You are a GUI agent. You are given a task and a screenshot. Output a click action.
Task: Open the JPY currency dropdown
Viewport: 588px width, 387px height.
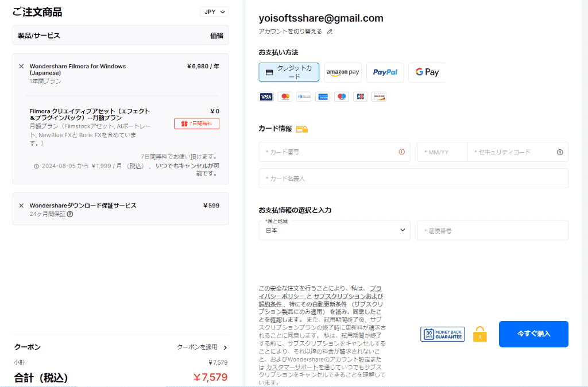tap(214, 12)
